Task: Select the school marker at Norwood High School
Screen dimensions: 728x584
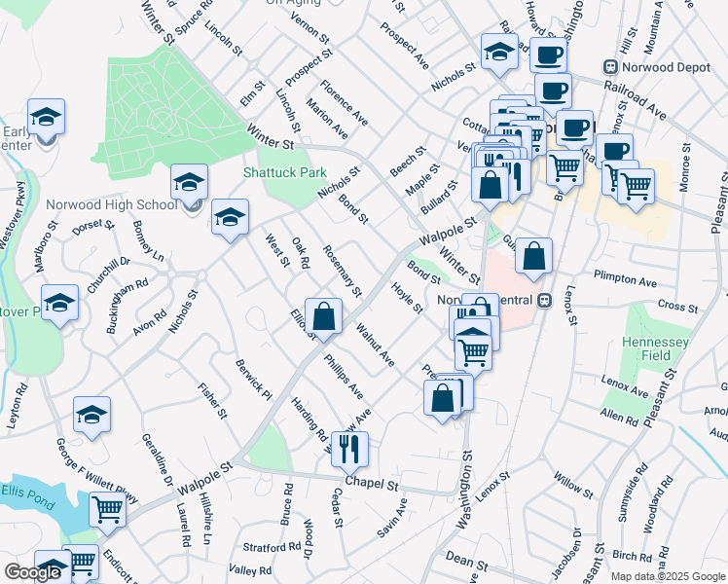Action: (x=189, y=183)
